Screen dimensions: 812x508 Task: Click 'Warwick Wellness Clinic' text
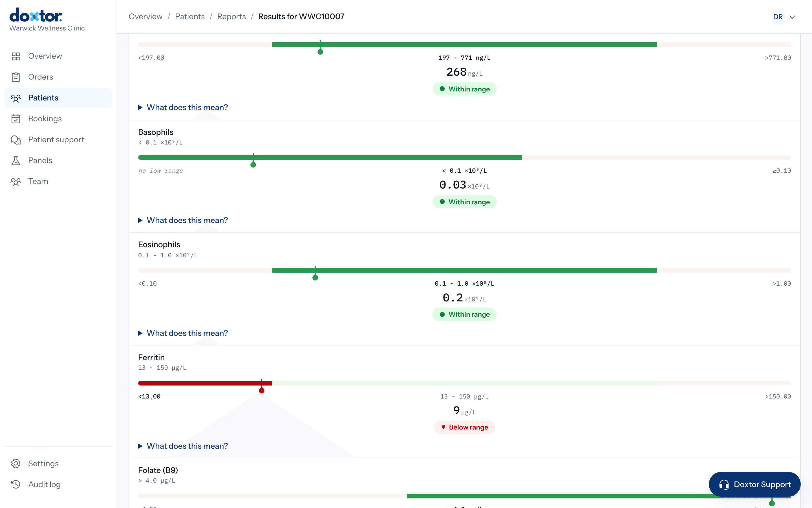pyautogui.click(x=47, y=28)
